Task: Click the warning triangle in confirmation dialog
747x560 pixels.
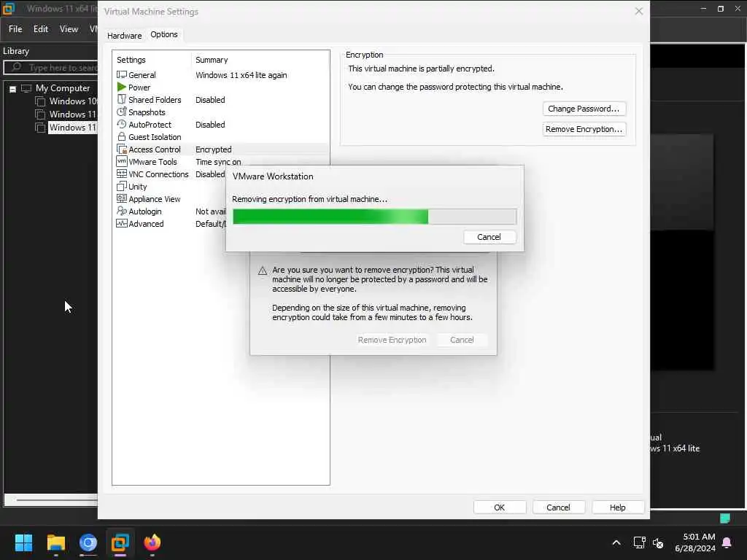Action: 262,271
